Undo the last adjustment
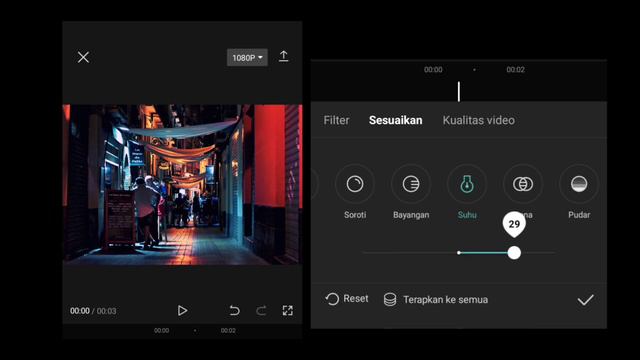The height and width of the screenshot is (360, 640). 234,311
